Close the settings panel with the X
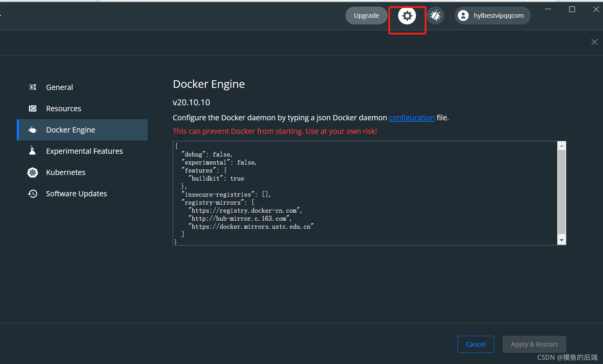 [594, 42]
